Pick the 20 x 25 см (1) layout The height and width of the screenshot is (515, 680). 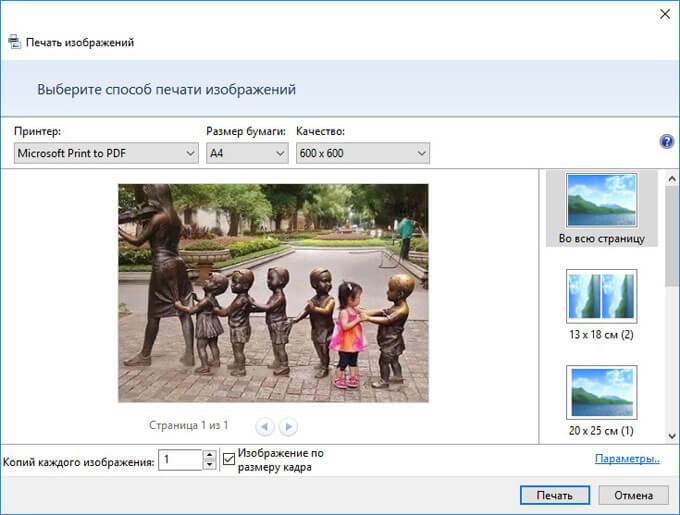(x=600, y=400)
